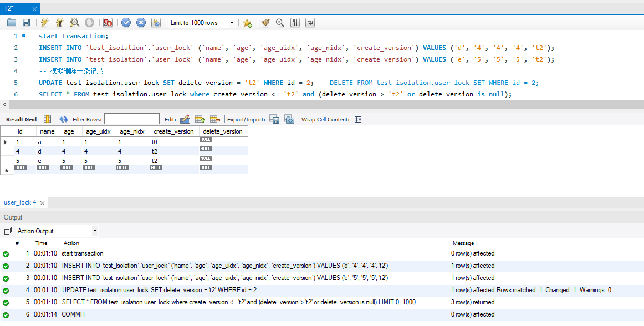The height and width of the screenshot is (326, 644).
Task: Click the Message column header
Action: click(463, 243)
